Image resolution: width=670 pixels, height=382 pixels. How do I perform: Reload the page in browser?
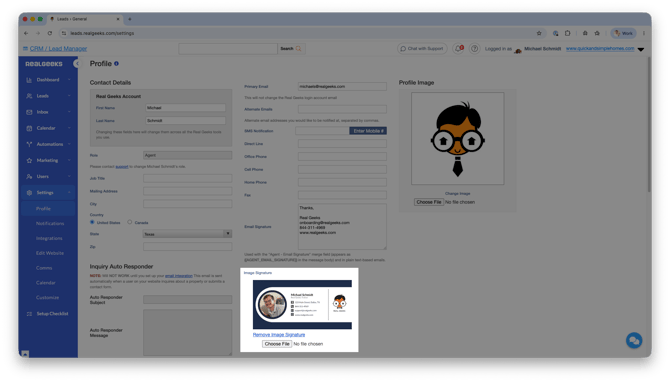pos(50,33)
